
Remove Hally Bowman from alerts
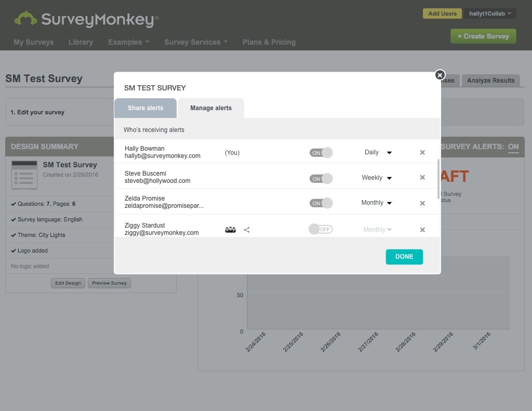[x=422, y=152]
